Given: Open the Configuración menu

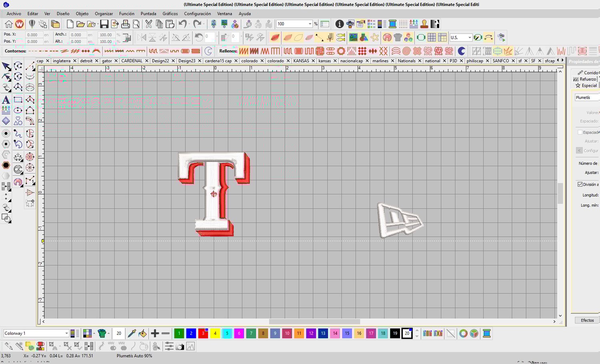Looking at the screenshot, I should tap(198, 14).
